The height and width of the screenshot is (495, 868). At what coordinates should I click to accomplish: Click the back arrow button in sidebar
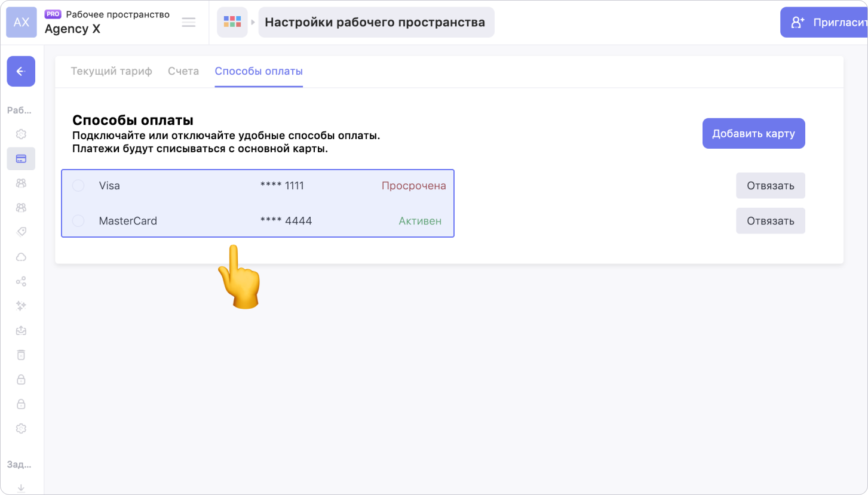click(21, 72)
